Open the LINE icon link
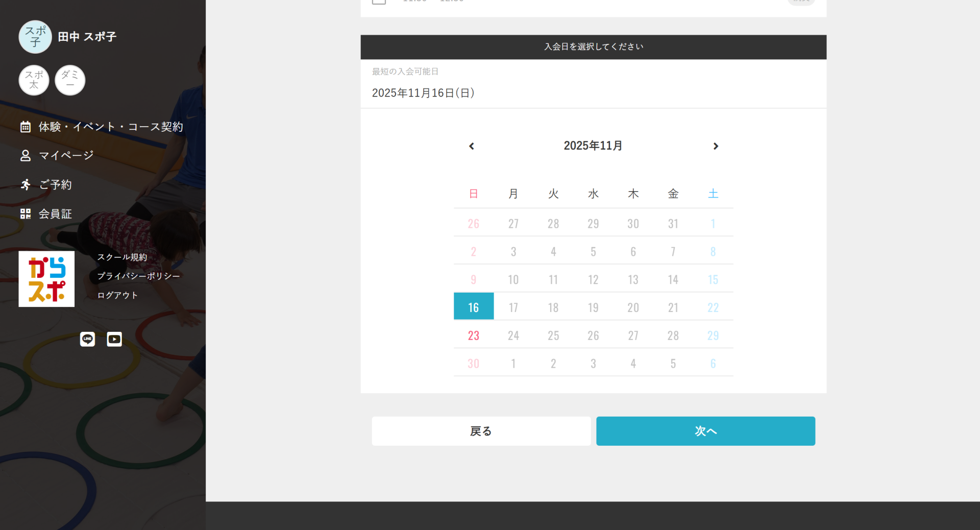This screenshot has width=980, height=530. [87, 339]
